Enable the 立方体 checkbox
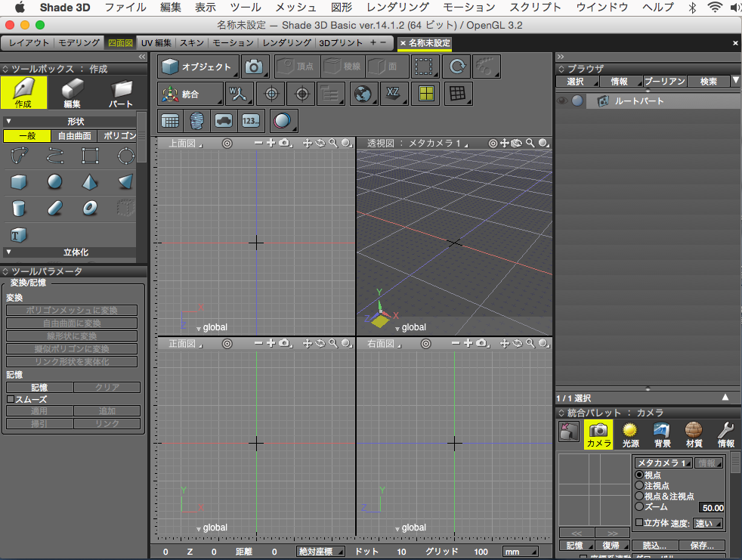Image resolution: width=742 pixels, height=560 pixels. 638,523
